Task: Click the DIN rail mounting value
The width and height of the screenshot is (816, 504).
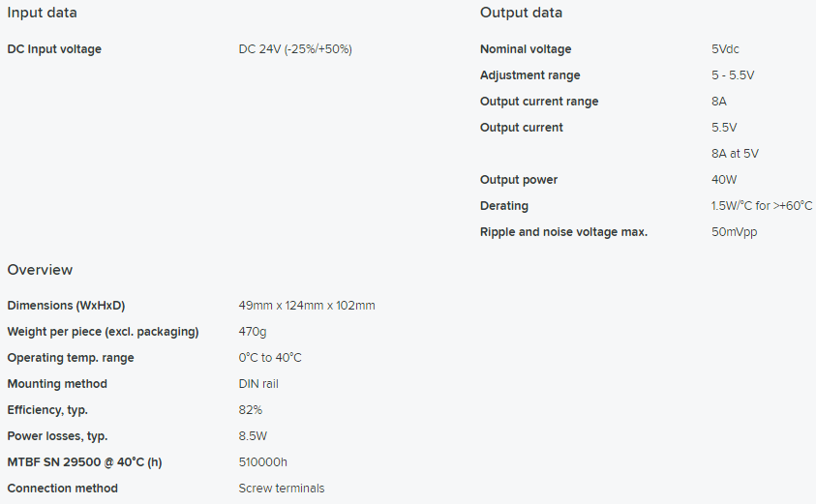Action: pos(258,384)
